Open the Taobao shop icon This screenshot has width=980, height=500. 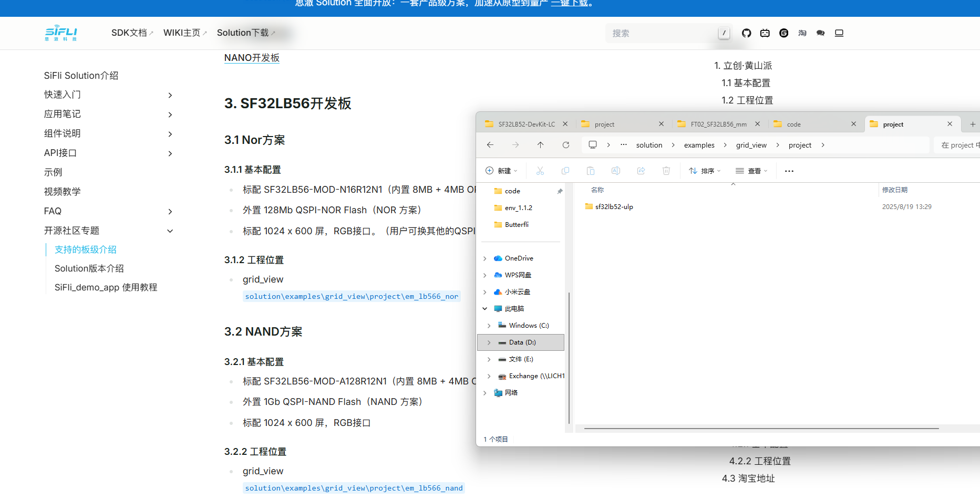click(802, 33)
